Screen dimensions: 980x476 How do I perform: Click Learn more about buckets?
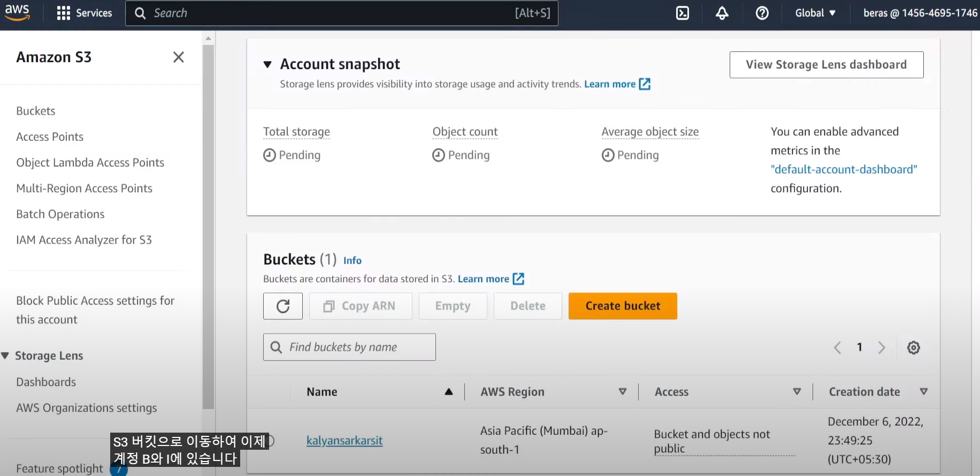(x=484, y=279)
